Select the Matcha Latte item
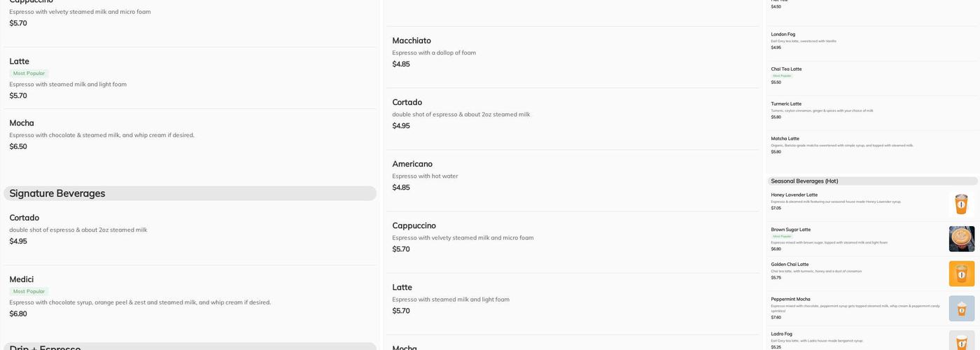 pyautogui.click(x=785, y=139)
